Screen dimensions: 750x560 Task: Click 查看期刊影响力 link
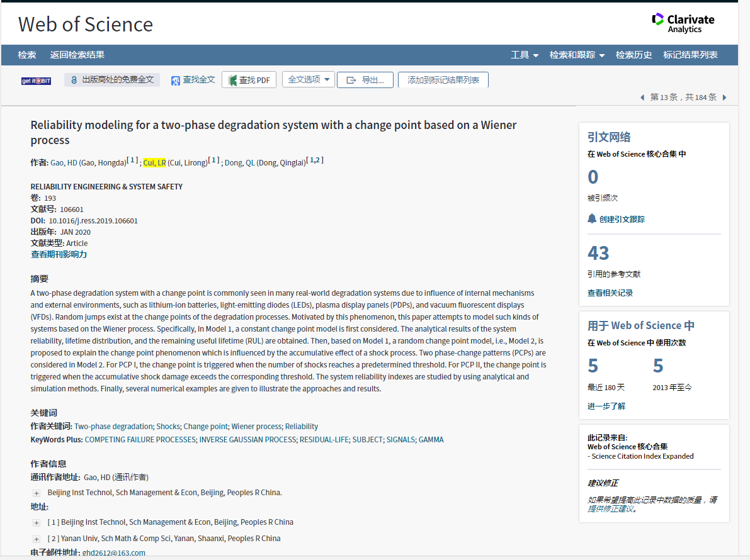pos(59,255)
